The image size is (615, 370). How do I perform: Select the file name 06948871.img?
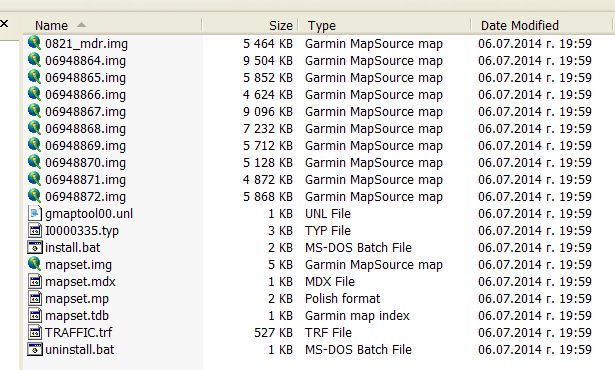(x=86, y=180)
